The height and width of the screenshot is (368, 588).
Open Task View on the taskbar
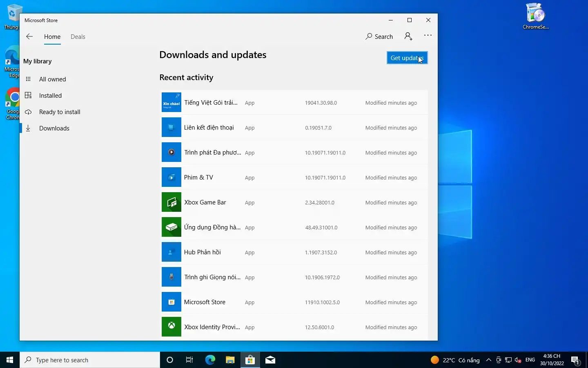[x=189, y=360]
